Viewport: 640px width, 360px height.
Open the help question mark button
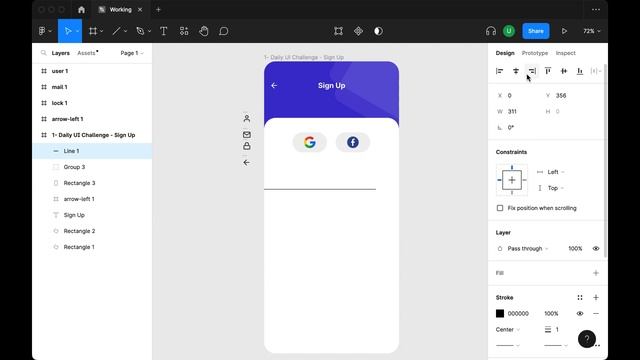587,339
